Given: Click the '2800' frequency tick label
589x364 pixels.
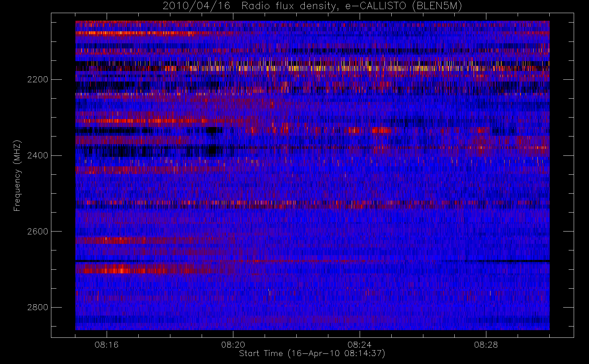Looking at the screenshot, I should click(x=37, y=307).
